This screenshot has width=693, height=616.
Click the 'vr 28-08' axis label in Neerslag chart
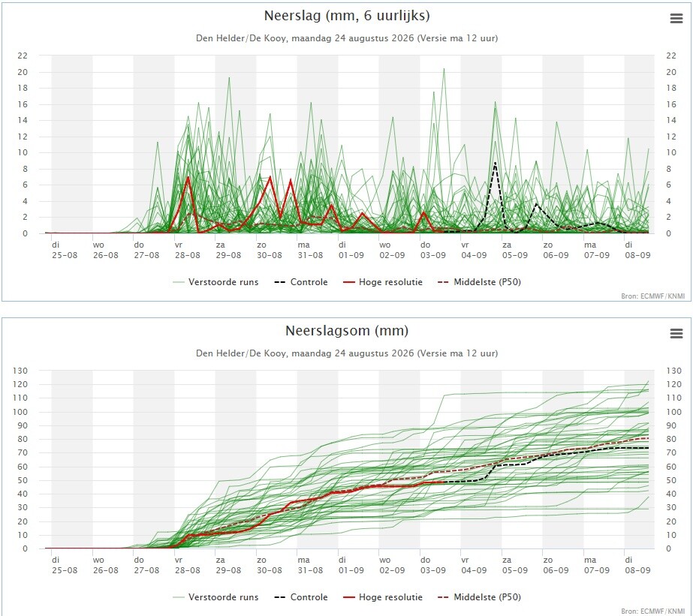click(188, 250)
